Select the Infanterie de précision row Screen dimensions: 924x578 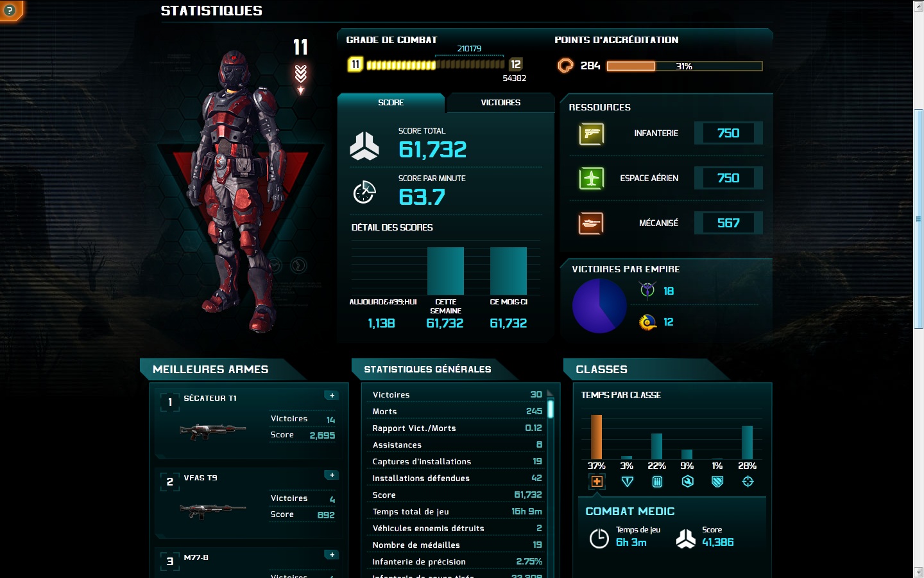pos(457,562)
